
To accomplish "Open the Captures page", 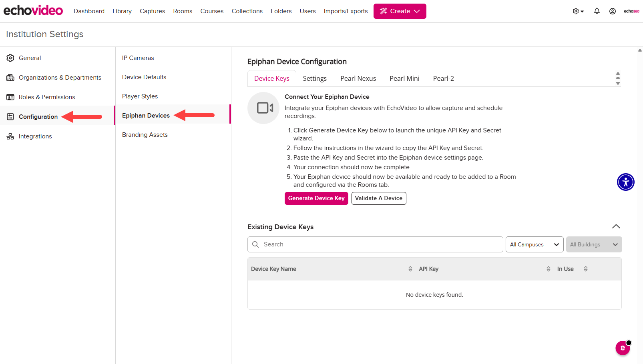I will tap(152, 11).
